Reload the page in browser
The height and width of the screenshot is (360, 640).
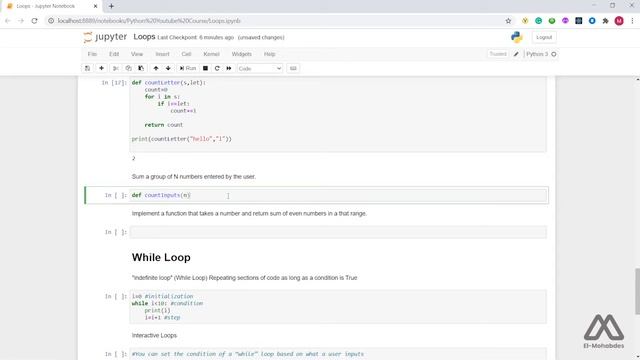pyautogui.click(x=34, y=21)
